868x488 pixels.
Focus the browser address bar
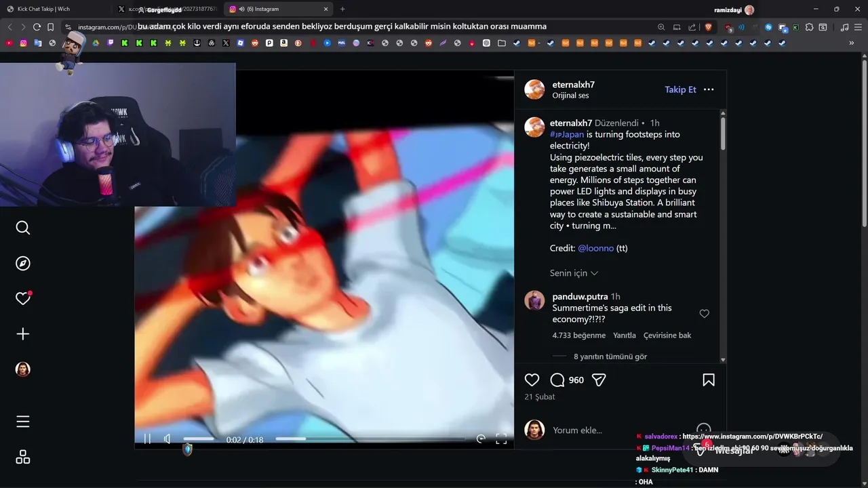359,27
